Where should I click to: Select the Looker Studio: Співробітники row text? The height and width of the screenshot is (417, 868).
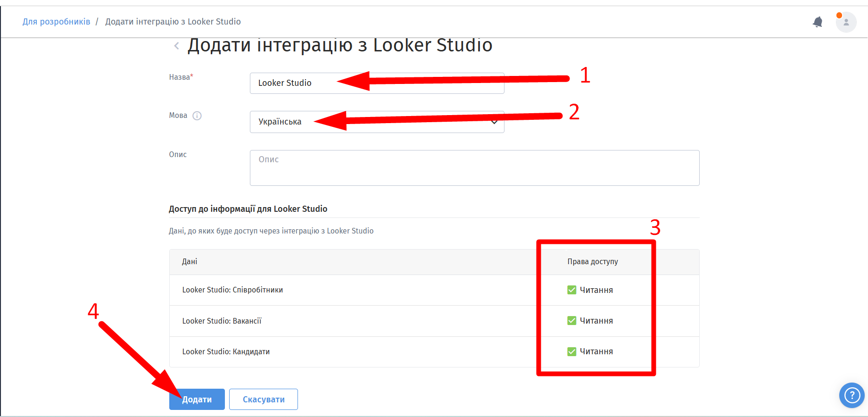(x=232, y=290)
